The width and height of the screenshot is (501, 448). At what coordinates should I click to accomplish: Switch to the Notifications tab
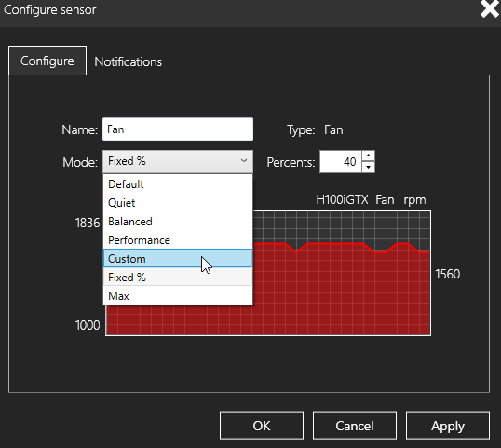tap(128, 61)
